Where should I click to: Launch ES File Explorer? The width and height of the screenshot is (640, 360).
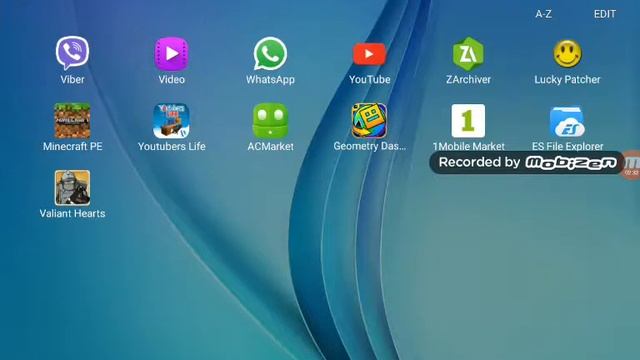567,121
